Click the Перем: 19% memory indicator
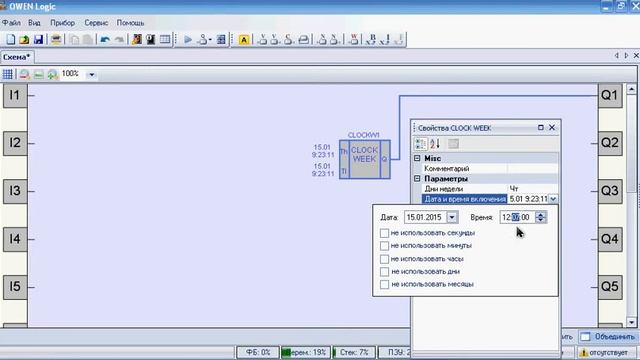 (305, 352)
